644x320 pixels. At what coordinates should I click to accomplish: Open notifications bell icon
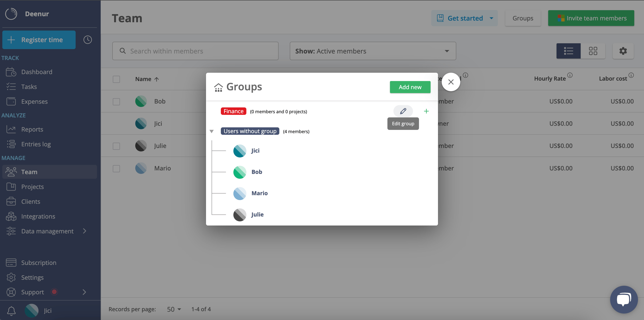click(x=11, y=311)
